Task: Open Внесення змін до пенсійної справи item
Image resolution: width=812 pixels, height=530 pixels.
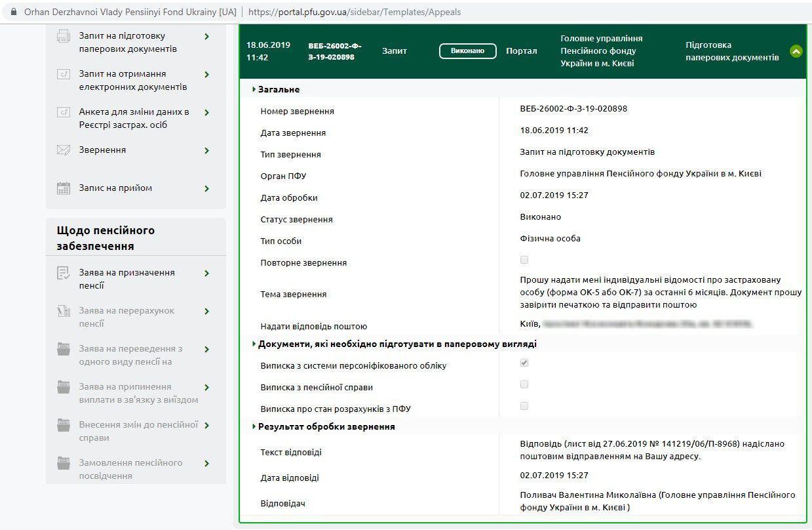Action: click(138, 432)
